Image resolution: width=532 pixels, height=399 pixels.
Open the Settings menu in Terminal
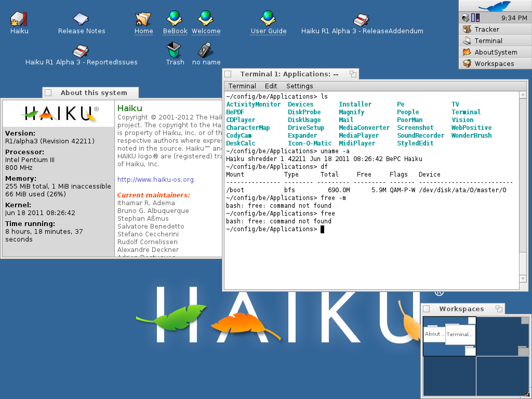[299, 86]
